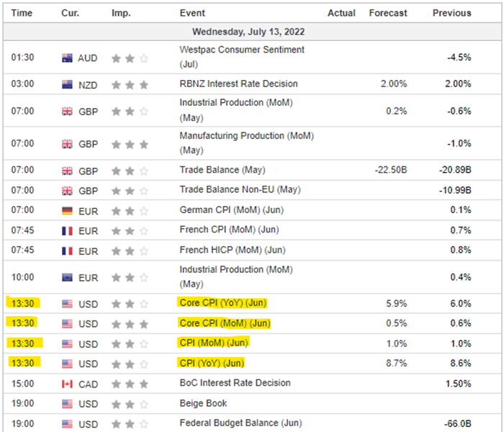The image size is (504, 432).
Task: Open the Federal Budget Balance (Jun) event
Action: pyautogui.click(x=240, y=423)
